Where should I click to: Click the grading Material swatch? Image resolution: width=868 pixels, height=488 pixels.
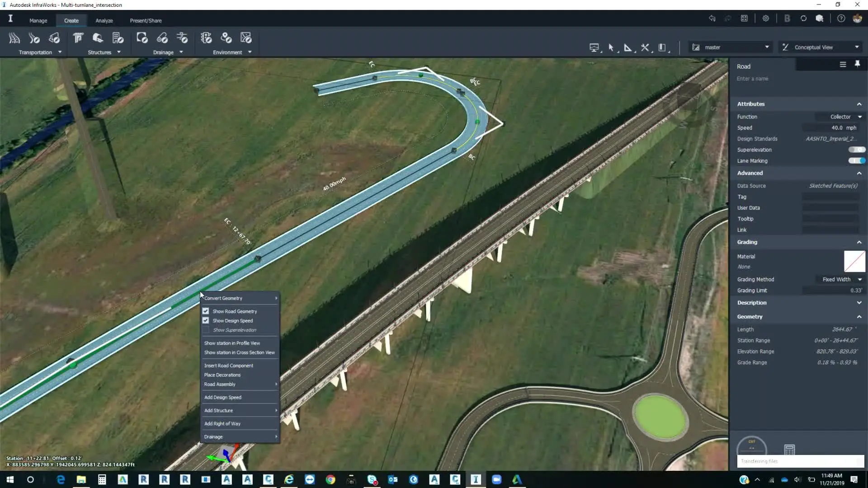(x=854, y=261)
